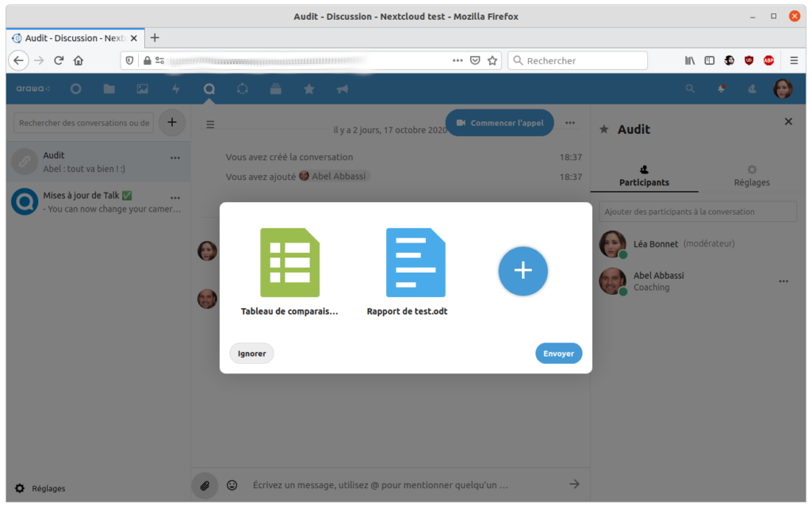Open a new Firefox tab
Screen dimensions: 812x508
[x=155, y=38]
